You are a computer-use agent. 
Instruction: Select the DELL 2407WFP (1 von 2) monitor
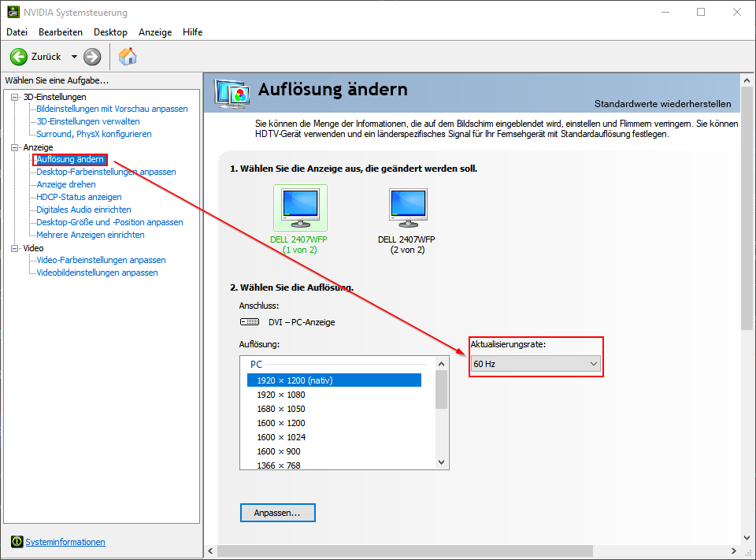click(x=300, y=220)
